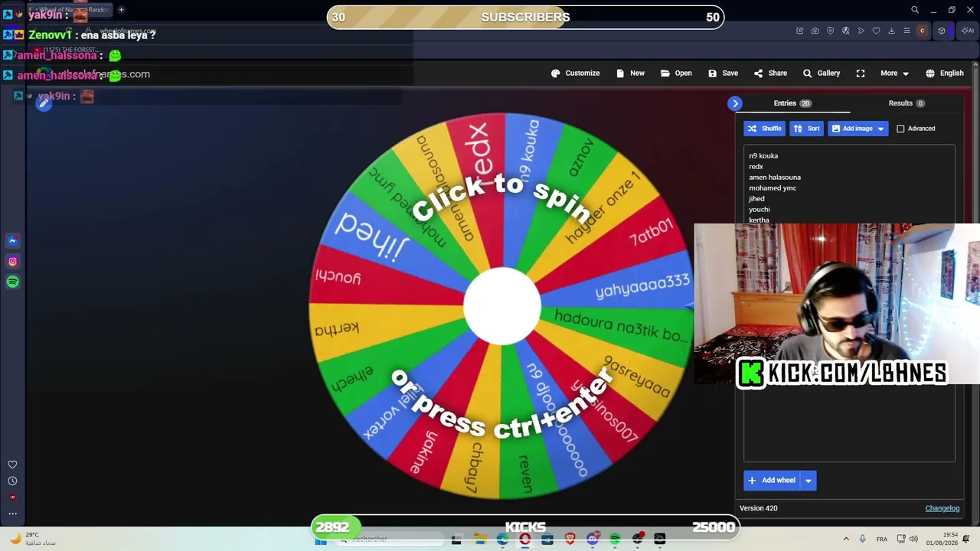Click the send flow arrow icon

point(861,31)
